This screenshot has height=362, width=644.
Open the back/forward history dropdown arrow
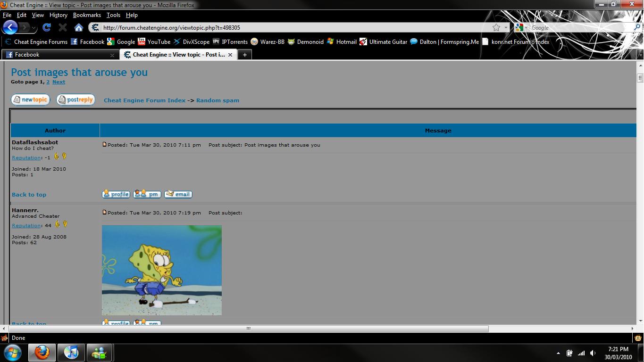tap(34, 28)
